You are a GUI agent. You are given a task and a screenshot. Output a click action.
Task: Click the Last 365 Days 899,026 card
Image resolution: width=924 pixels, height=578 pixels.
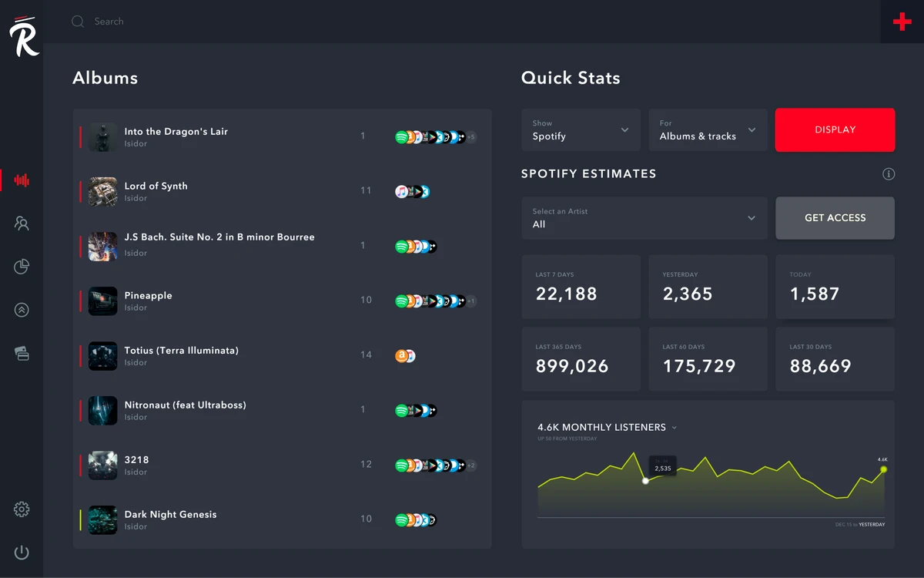(581, 359)
